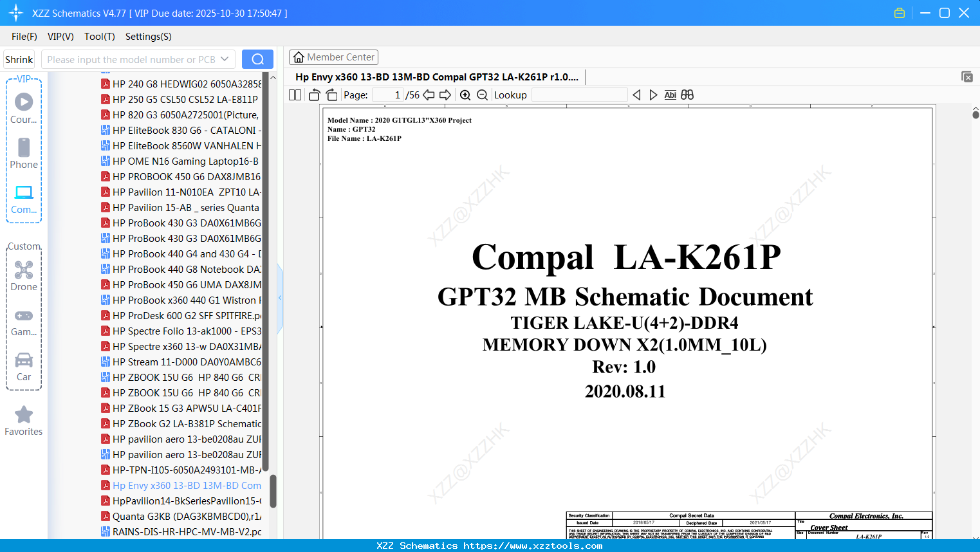Click the shop bag icon in title bar
The height and width of the screenshot is (552, 980).
coord(900,13)
